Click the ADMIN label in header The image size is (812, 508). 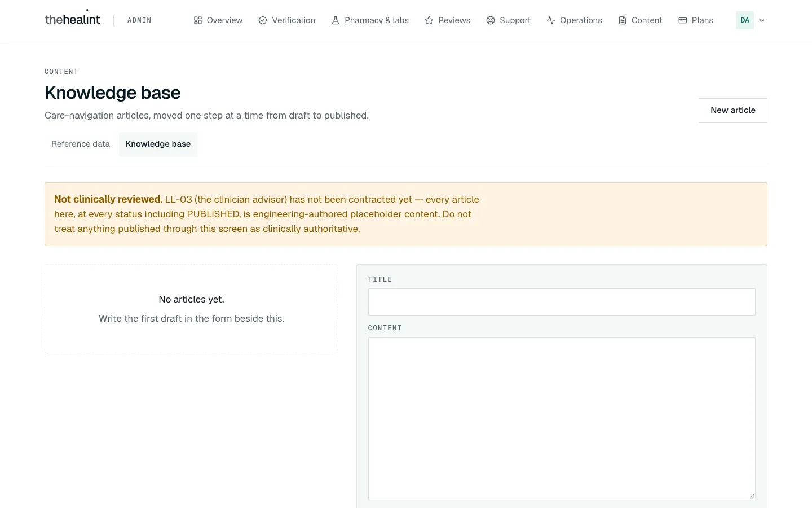pyautogui.click(x=139, y=20)
